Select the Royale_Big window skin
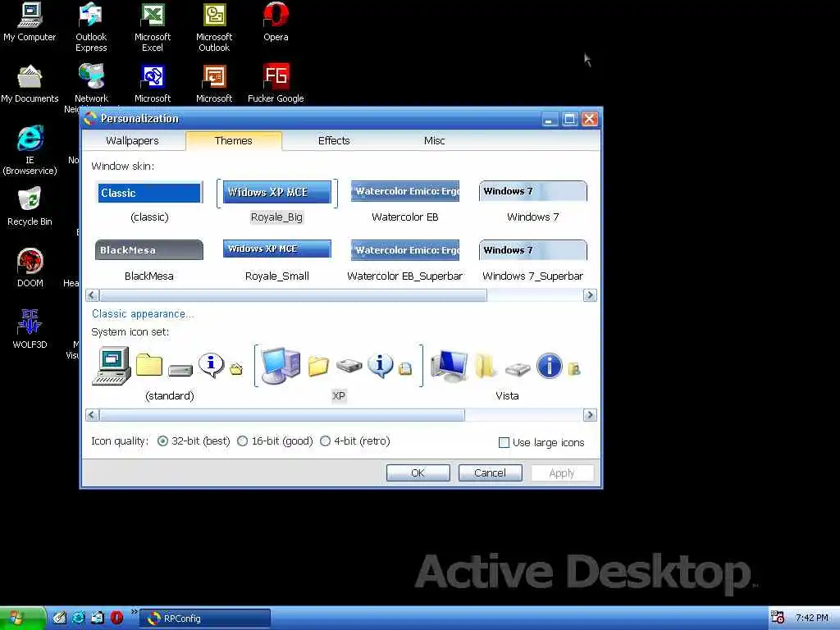Screen dimensions: 840x630 point(277,202)
